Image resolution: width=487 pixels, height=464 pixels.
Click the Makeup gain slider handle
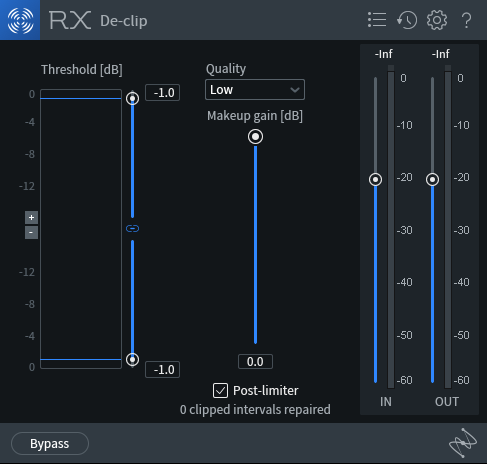tap(255, 137)
